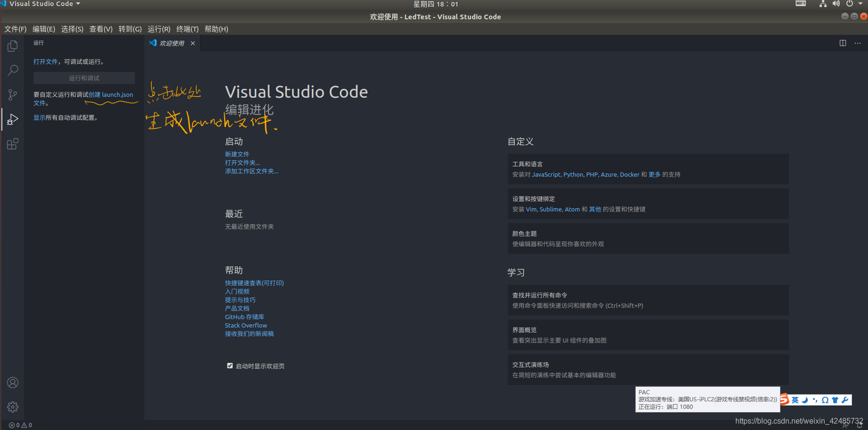Open the 快捷键速查表(可打印) link
This screenshot has width=868, height=430.
pos(254,283)
